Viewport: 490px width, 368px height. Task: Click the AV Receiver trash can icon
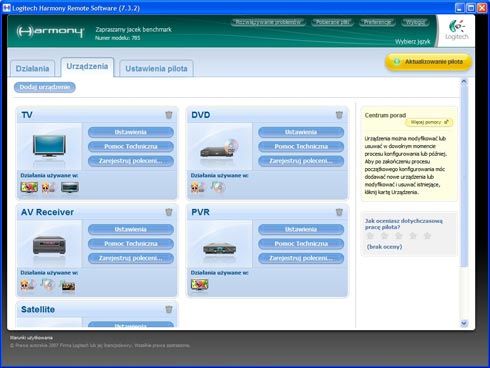point(169,212)
